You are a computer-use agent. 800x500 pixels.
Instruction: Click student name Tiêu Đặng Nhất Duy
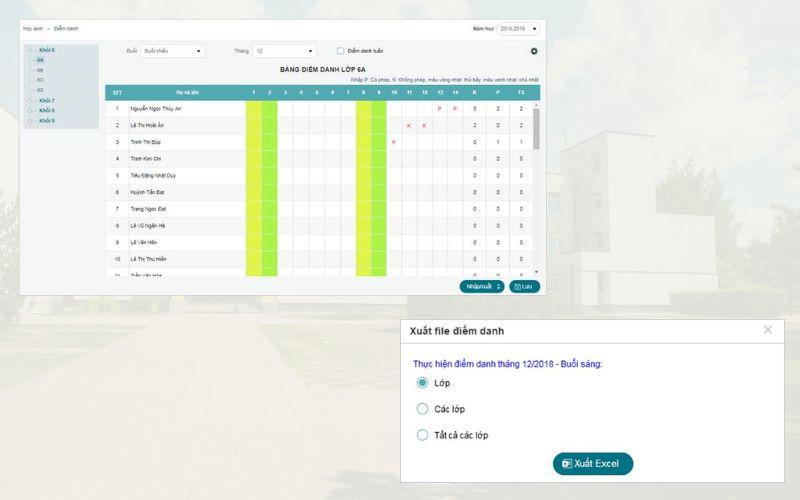tap(153, 176)
